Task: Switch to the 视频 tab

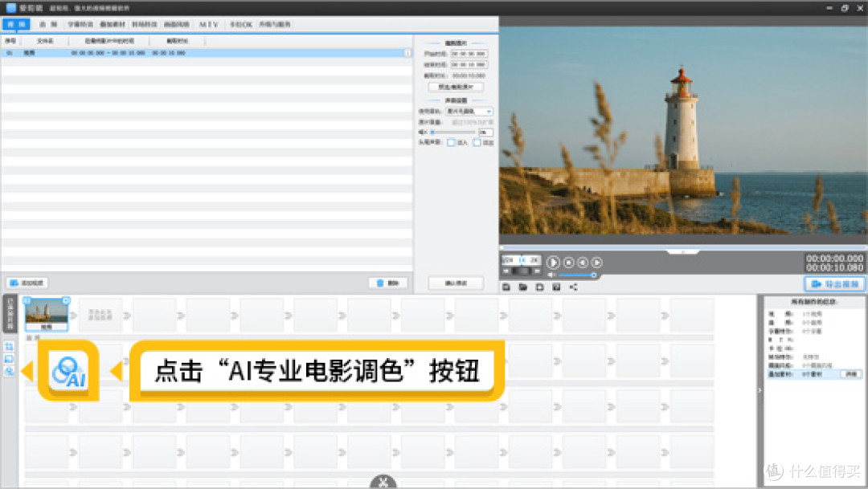Action: pos(16,24)
